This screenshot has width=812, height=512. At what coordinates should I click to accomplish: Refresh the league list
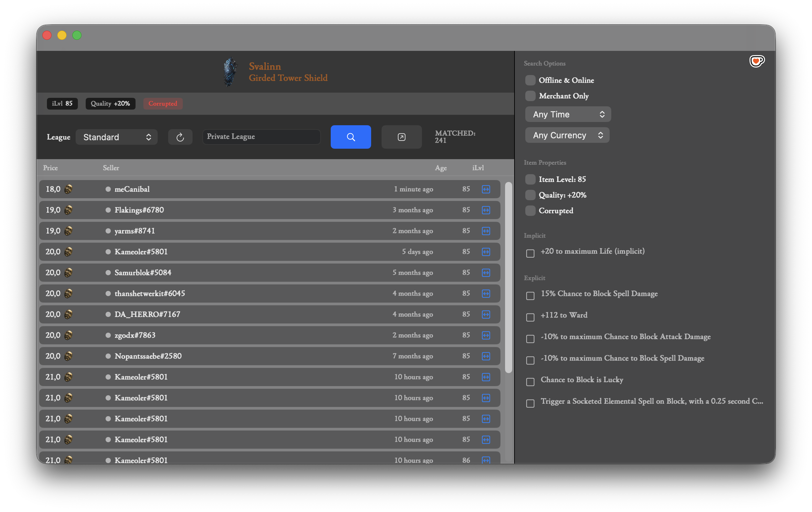180,137
